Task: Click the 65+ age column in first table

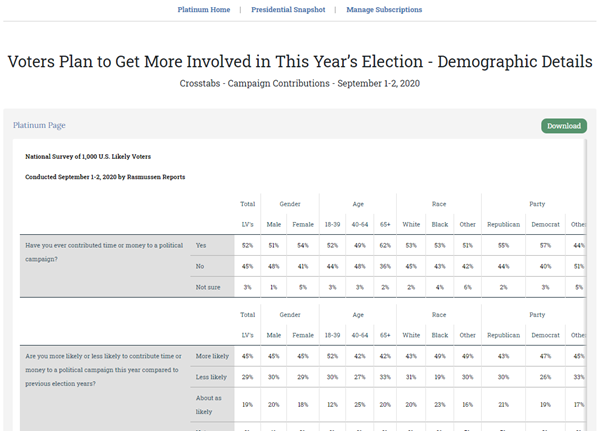Action: click(385, 225)
